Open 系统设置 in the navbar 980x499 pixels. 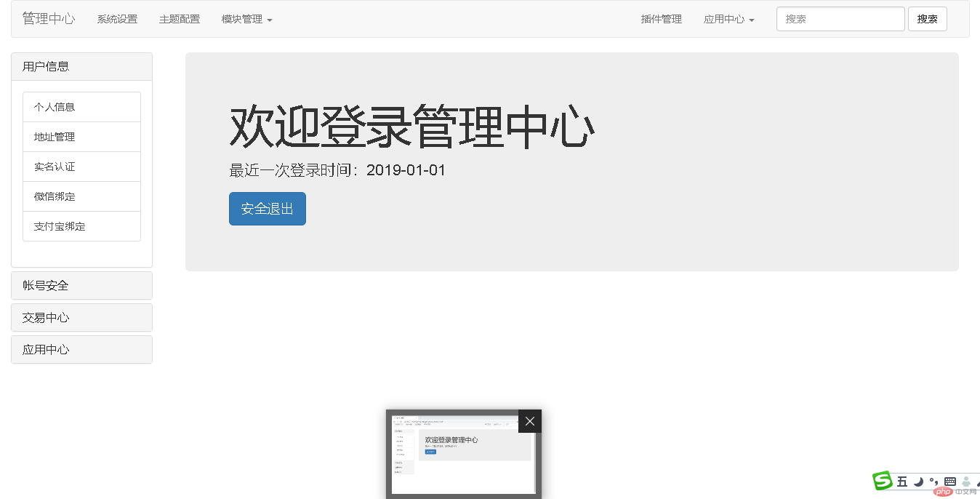(117, 19)
